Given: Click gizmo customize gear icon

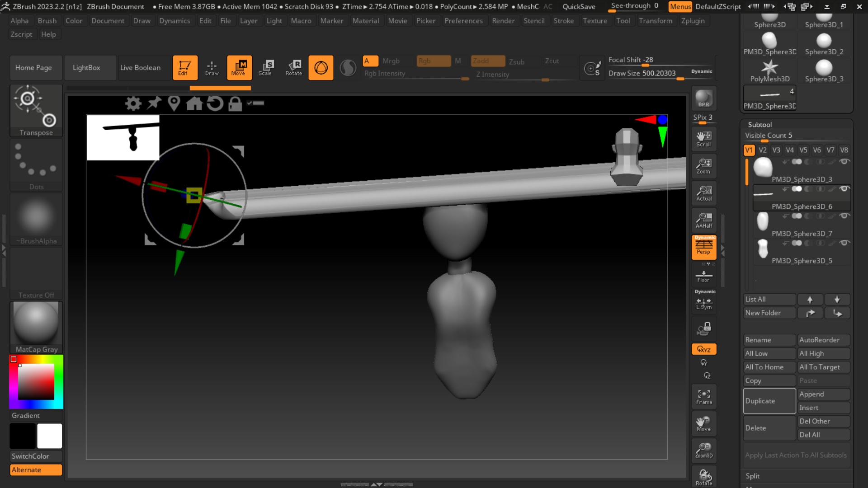Looking at the screenshot, I should point(133,103).
